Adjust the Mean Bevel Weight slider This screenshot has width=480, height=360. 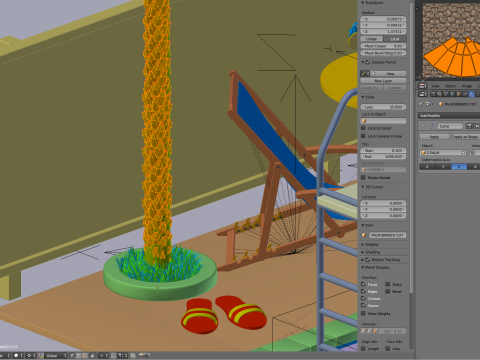(x=383, y=53)
